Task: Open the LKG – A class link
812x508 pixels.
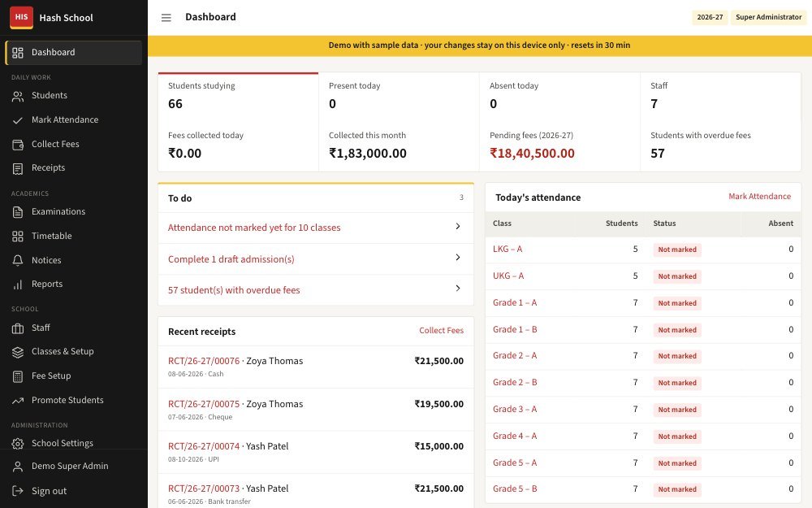Action: click(508, 250)
